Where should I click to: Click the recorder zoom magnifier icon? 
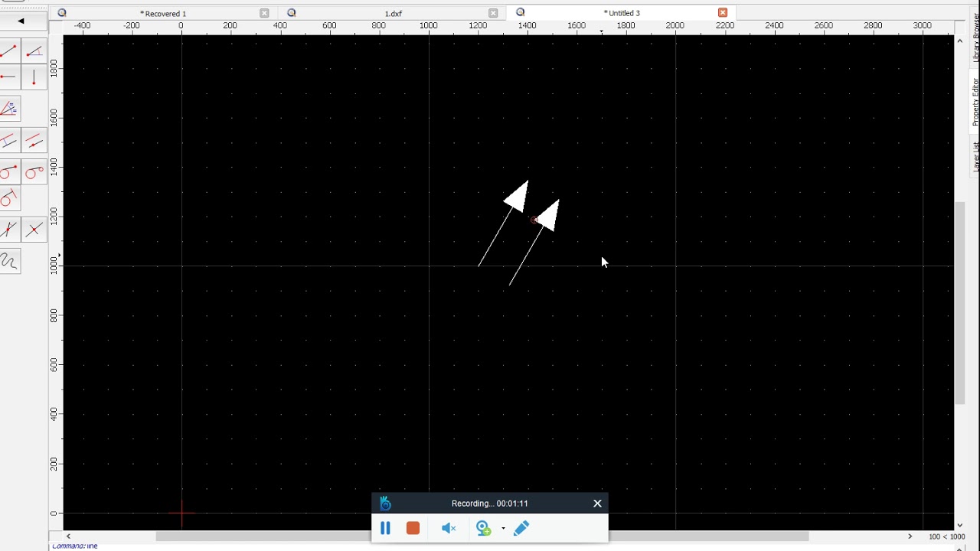(x=483, y=528)
